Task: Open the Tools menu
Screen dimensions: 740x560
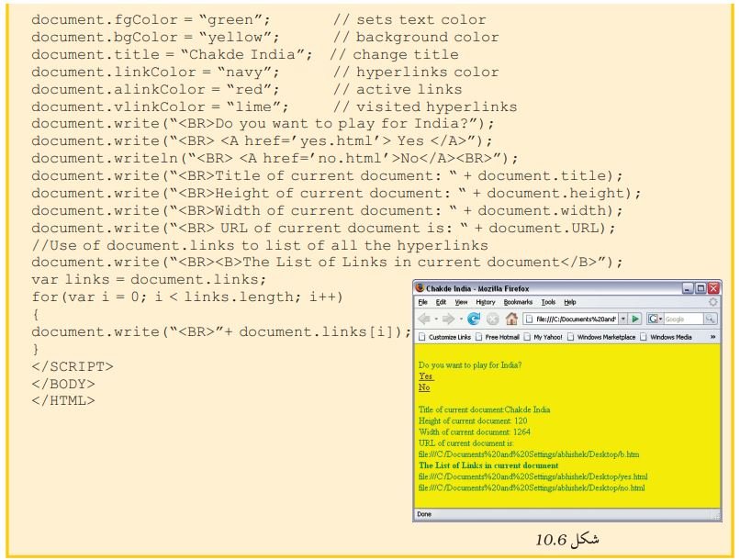Action: tap(548, 302)
